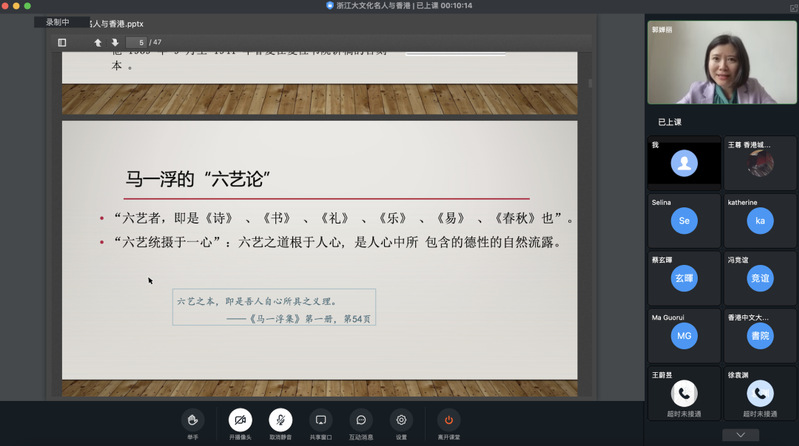Go to next page with down arrow

pyautogui.click(x=115, y=42)
